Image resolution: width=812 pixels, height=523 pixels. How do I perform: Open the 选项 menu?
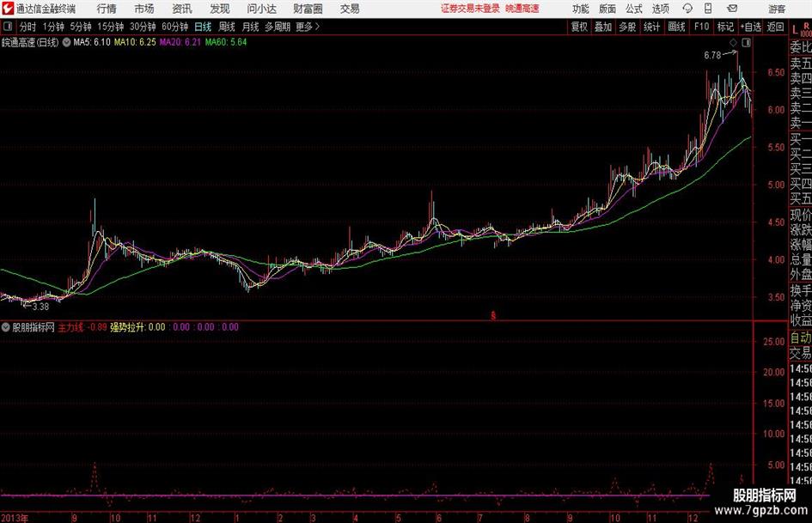click(660, 9)
